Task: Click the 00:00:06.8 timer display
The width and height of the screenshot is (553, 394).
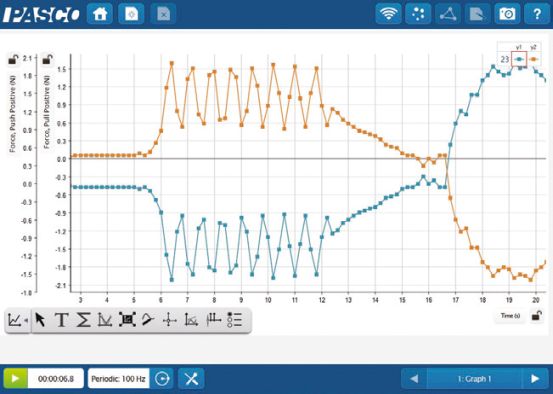Action: pos(56,378)
